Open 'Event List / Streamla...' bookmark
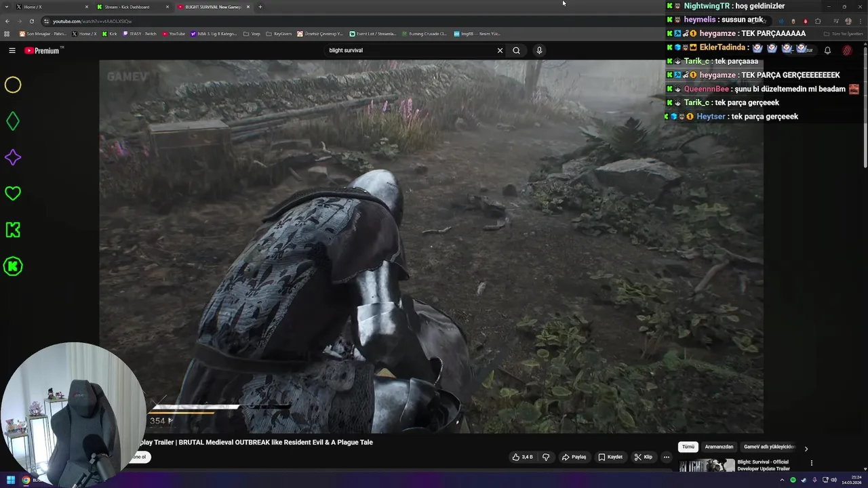The width and height of the screenshot is (868, 488). pyautogui.click(x=373, y=33)
